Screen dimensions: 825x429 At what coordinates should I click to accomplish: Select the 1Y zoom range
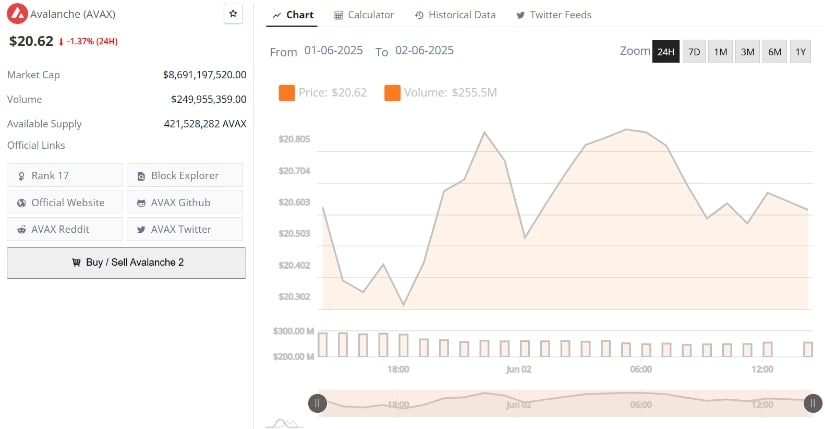point(800,52)
